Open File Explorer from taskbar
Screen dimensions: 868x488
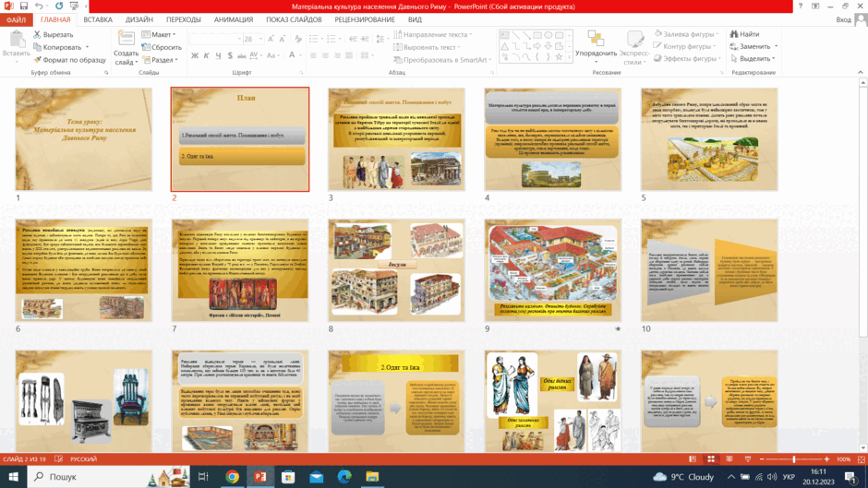pos(372,476)
